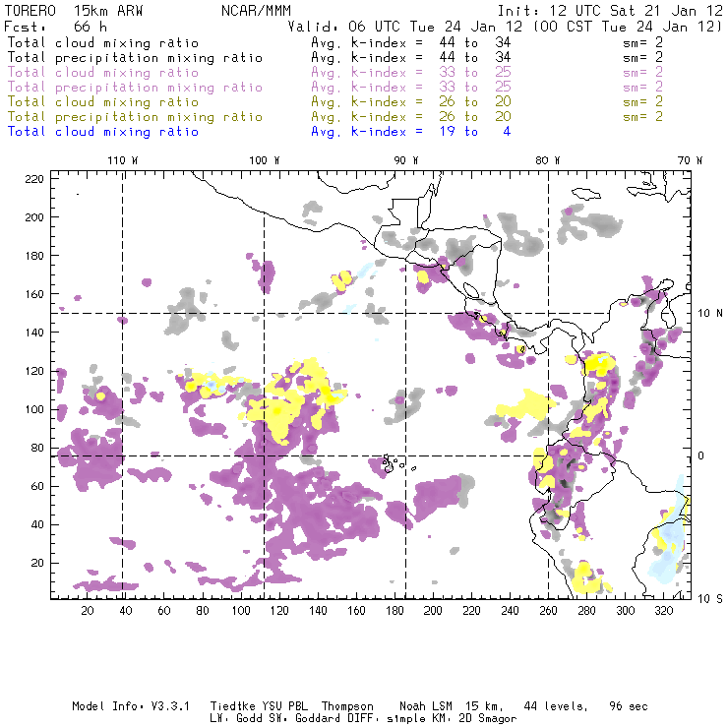Viewport: 728px width, 728px height.
Task: Click the 'NCAR/MMM' label
Action: point(256,11)
